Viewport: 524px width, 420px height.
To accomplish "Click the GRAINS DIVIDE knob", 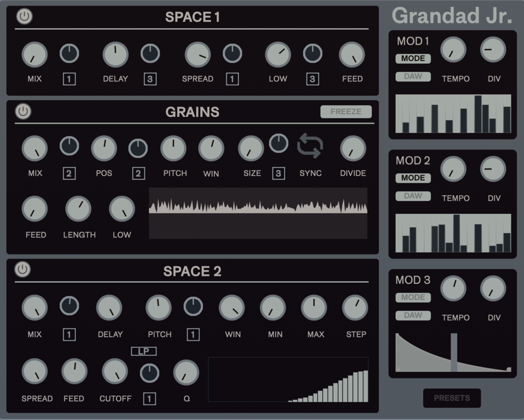I will [x=353, y=149].
